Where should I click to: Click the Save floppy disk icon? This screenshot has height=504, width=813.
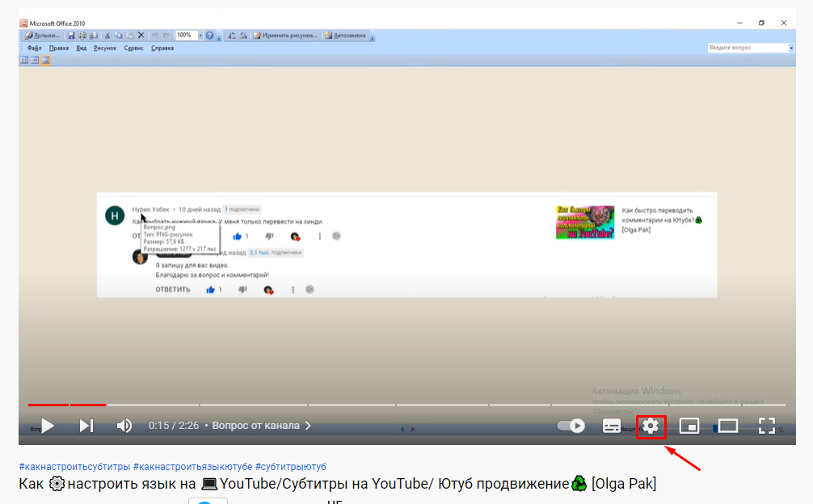(71, 36)
